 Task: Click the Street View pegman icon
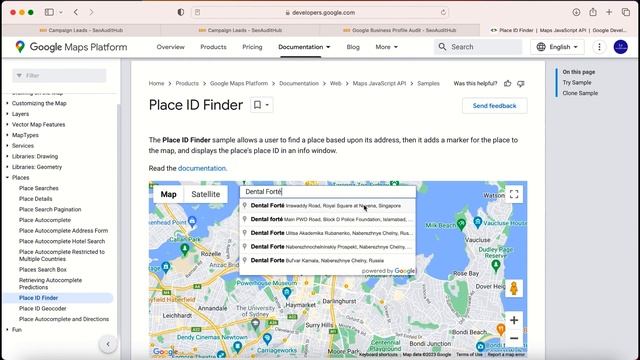click(514, 289)
